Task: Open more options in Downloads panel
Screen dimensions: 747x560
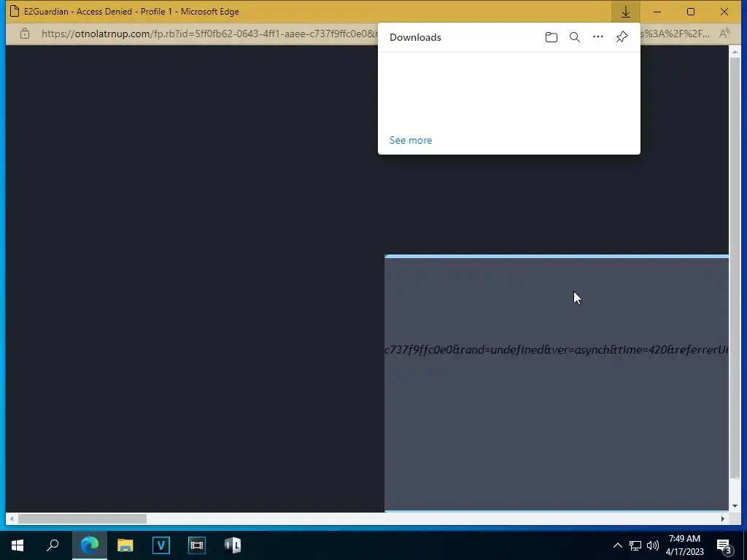Action: point(598,36)
